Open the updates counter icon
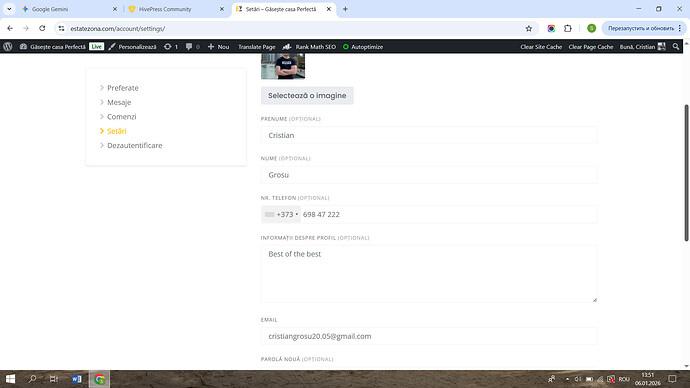 171,47
